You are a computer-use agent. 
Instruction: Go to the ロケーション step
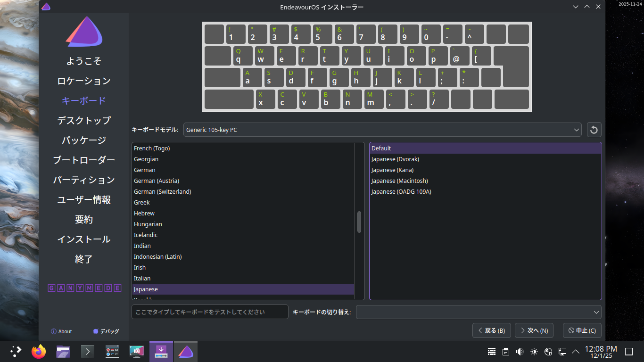point(84,81)
